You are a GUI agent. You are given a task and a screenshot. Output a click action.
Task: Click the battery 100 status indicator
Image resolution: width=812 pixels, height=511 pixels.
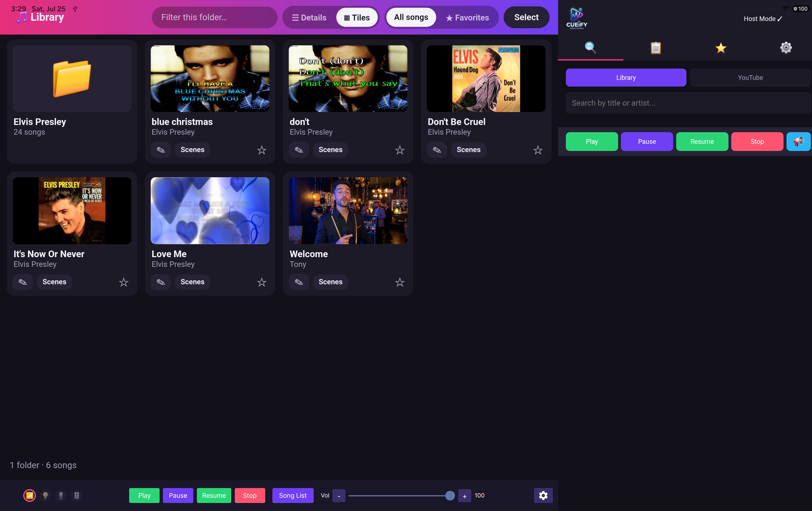[800, 9]
